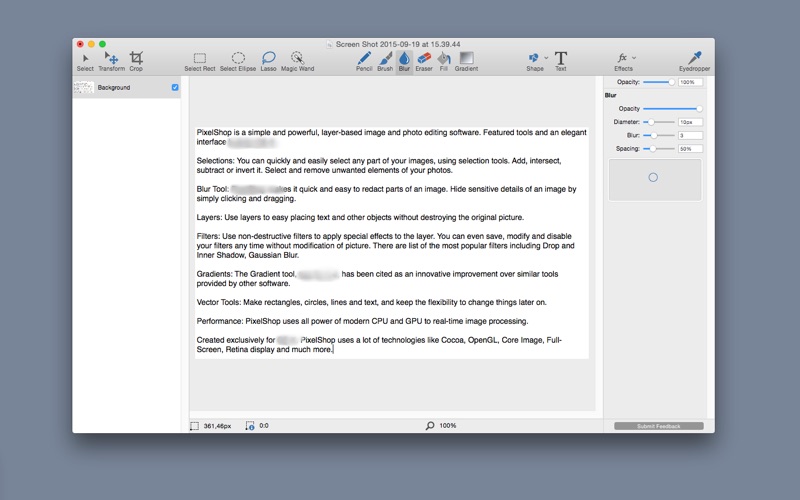This screenshot has height=500, width=800.
Task: Click the Spacing 50% value field
Action: click(690, 148)
